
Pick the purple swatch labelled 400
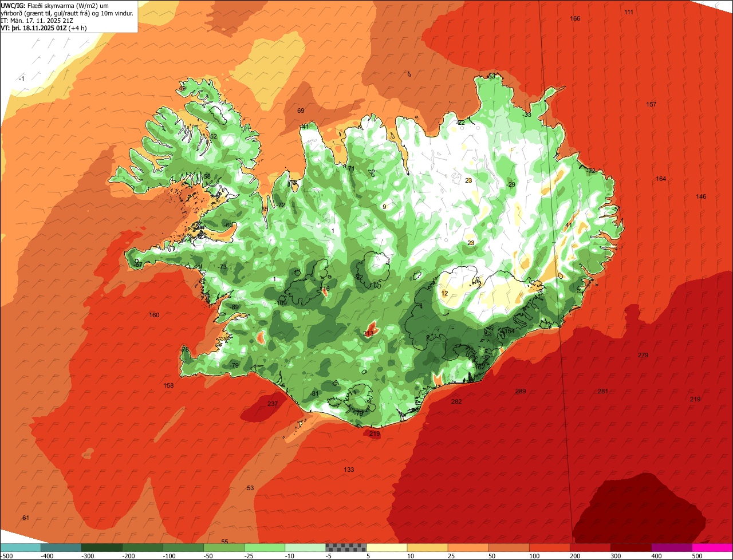(x=672, y=547)
